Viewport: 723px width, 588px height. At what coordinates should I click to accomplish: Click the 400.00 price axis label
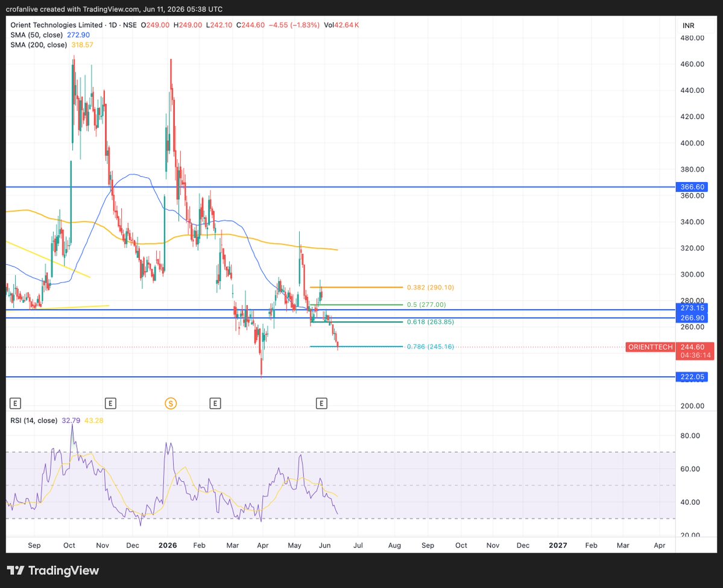point(692,143)
